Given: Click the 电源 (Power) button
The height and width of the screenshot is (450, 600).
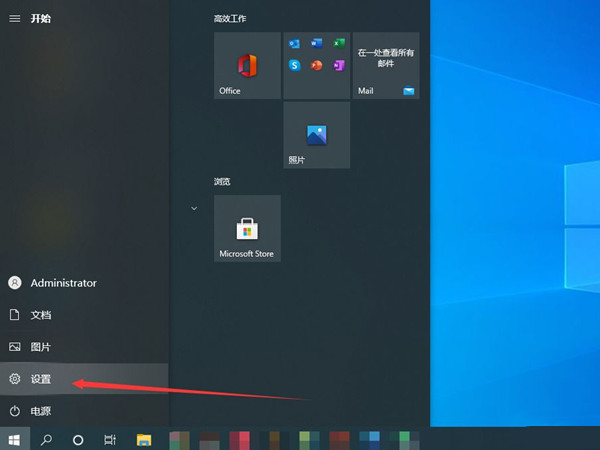Looking at the screenshot, I should click(x=40, y=411).
